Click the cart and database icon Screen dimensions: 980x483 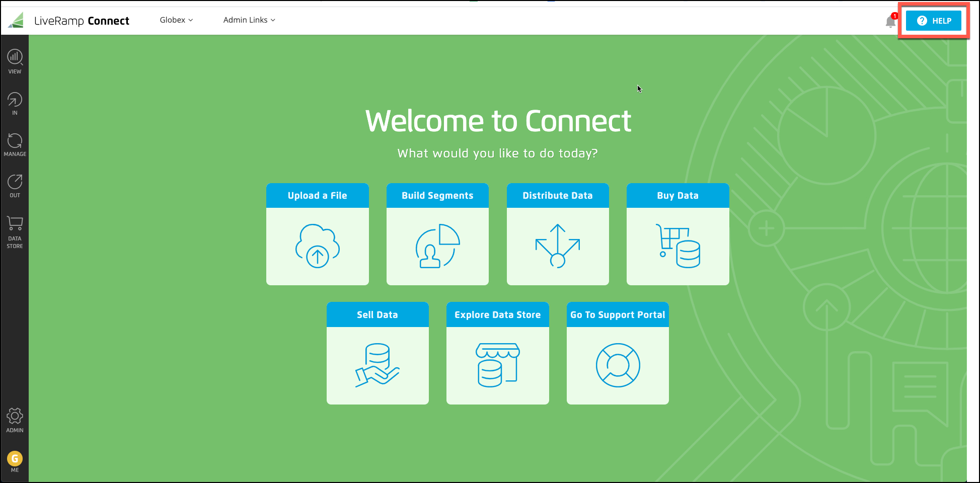(x=678, y=246)
